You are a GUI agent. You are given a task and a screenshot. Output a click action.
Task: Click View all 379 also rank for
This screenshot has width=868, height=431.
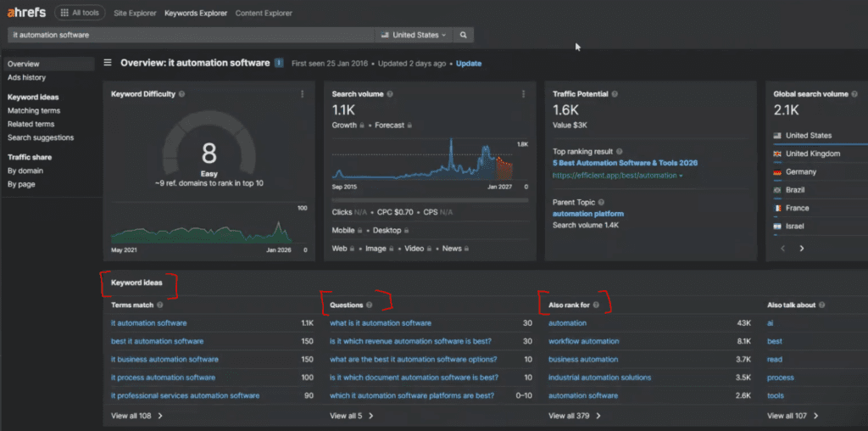point(575,416)
